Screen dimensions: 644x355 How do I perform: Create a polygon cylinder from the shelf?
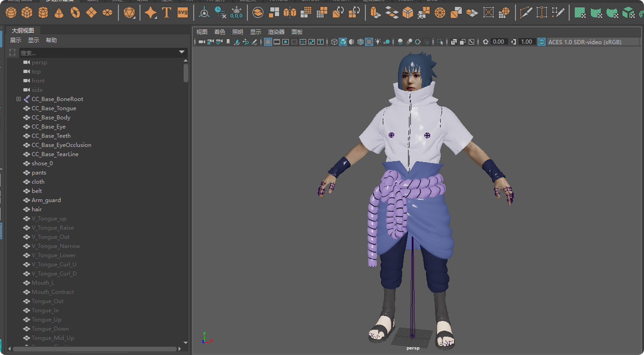43,12
